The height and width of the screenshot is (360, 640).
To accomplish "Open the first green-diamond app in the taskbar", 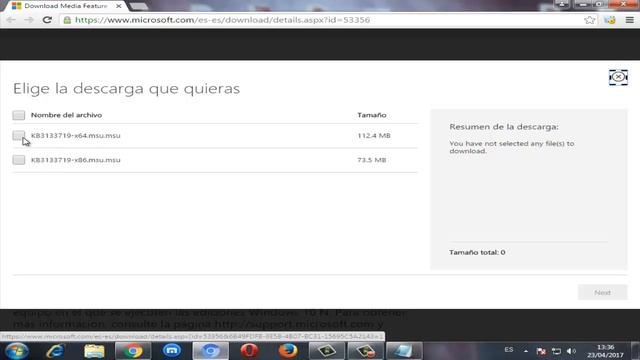I will click(326, 351).
